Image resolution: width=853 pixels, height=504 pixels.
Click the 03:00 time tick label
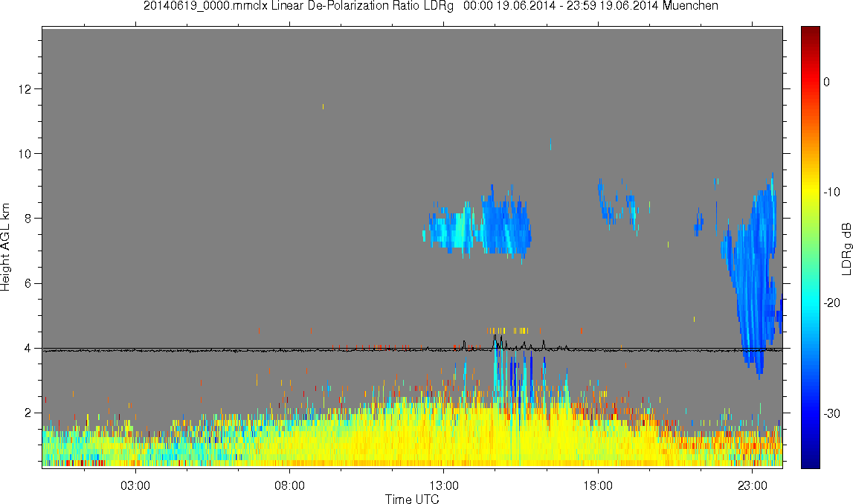[x=135, y=485]
